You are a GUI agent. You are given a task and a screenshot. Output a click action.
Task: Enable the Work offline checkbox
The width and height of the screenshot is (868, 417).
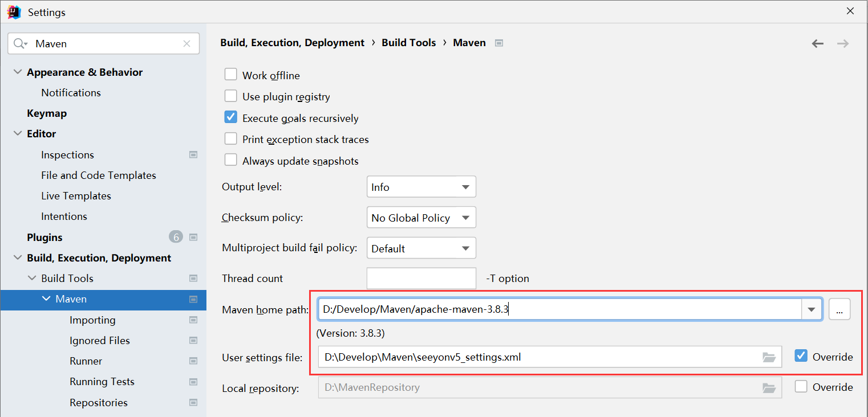click(x=231, y=75)
